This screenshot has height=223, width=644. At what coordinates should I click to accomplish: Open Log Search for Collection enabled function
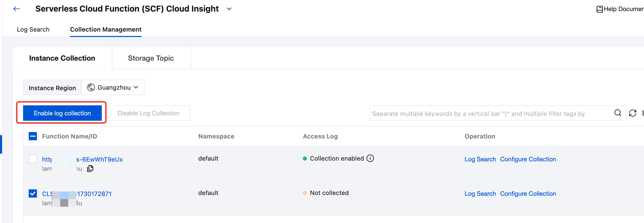point(480,159)
